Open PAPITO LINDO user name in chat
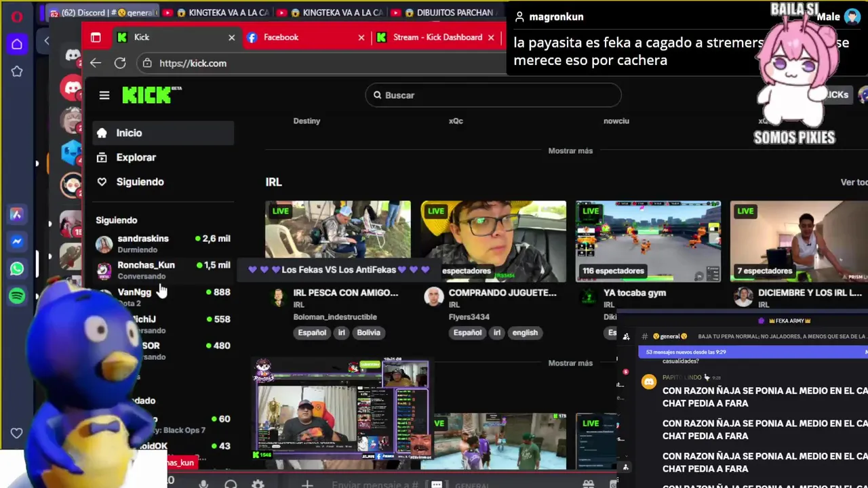The width and height of the screenshot is (868, 488). point(682,378)
